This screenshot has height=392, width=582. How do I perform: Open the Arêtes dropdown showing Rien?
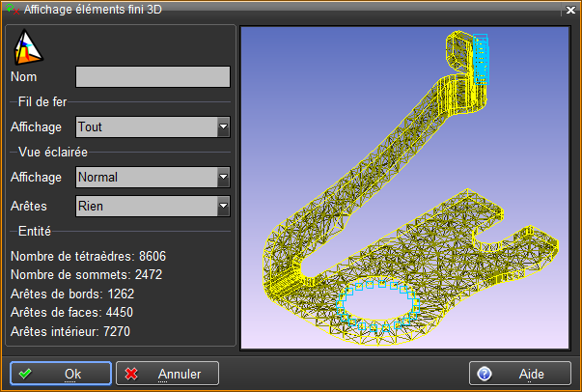pos(152,206)
